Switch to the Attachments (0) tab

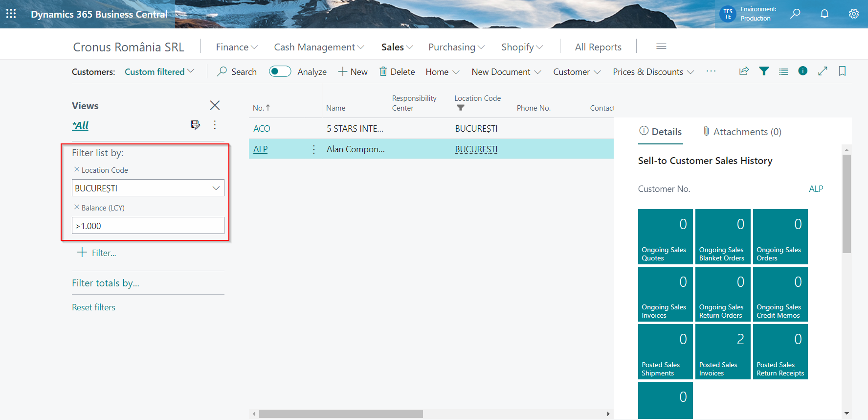click(x=742, y=132)
